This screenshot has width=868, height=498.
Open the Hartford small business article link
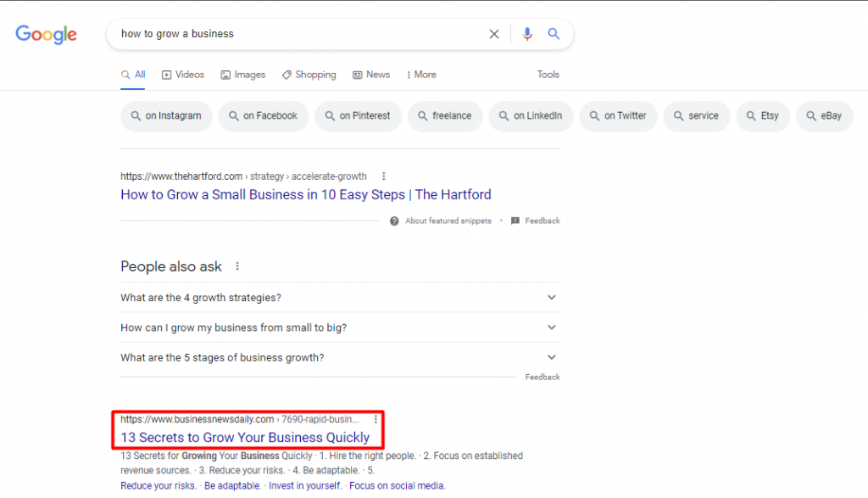pyautogui.click(x=305, y=194)
